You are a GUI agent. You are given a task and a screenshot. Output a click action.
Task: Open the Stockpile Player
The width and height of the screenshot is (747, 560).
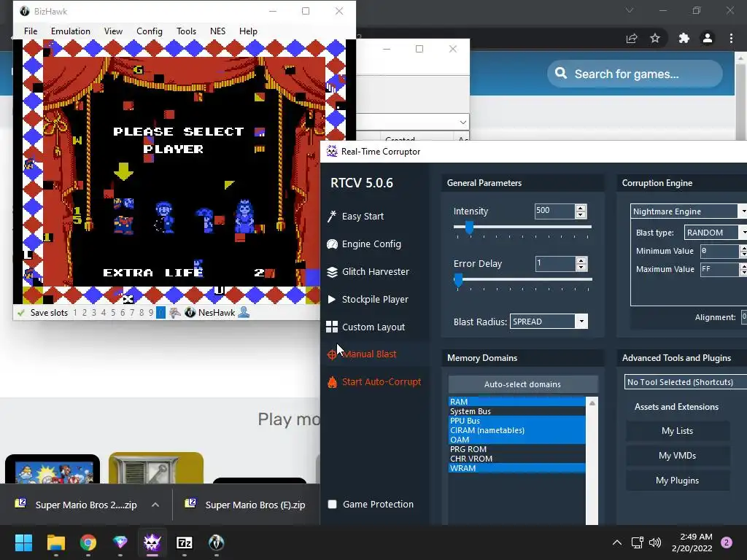(368, 299)
